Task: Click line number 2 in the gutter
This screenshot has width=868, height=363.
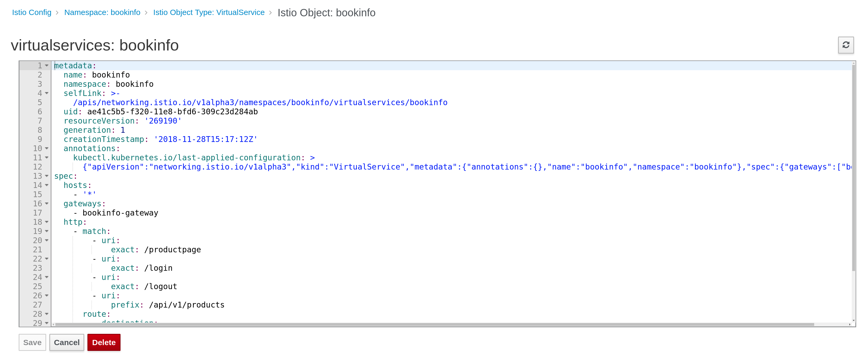Action: pyautogui.click(x=40, y=75)
